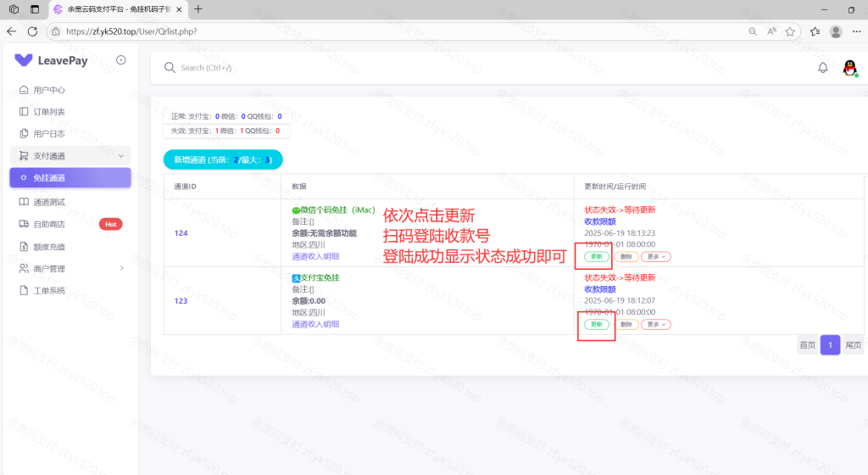Click the sidebar collapse circle icon

[121, 60]
